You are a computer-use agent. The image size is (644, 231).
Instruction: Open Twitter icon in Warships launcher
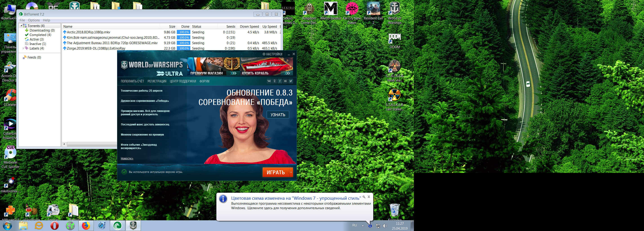291,81
